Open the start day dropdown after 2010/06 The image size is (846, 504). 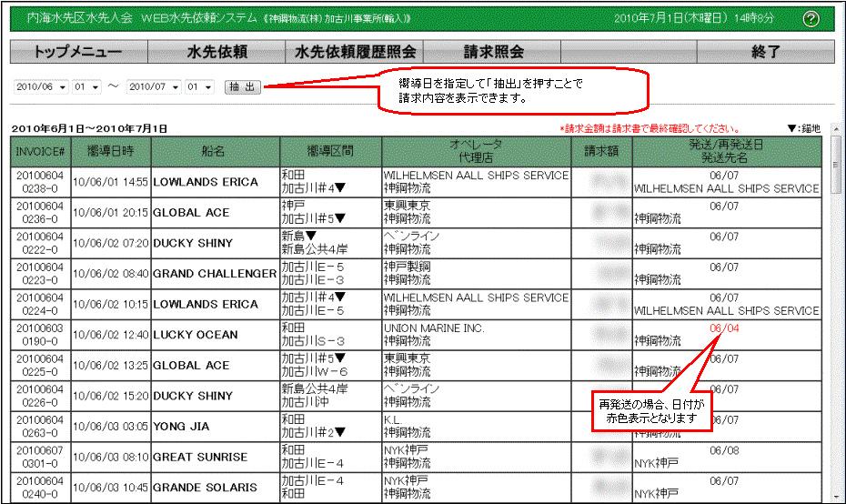(87, 87)
